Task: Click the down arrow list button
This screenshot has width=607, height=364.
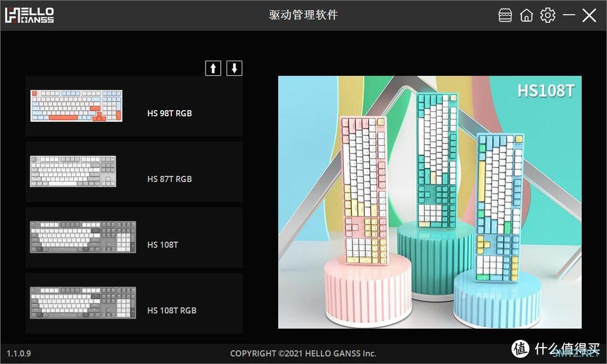Action: tap(234, 68)
